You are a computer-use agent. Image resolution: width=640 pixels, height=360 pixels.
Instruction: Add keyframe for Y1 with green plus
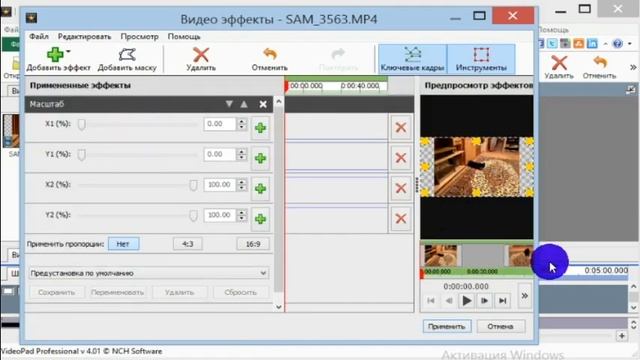260,158
